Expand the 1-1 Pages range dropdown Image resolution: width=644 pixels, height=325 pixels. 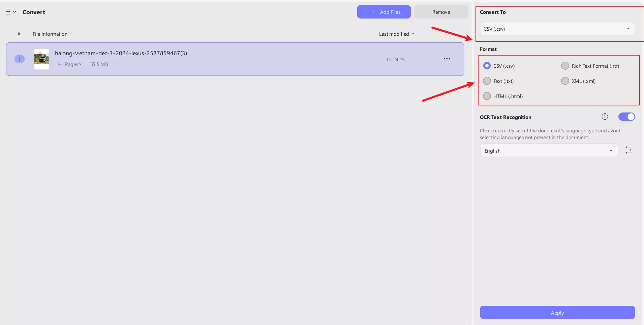(69, 64)
